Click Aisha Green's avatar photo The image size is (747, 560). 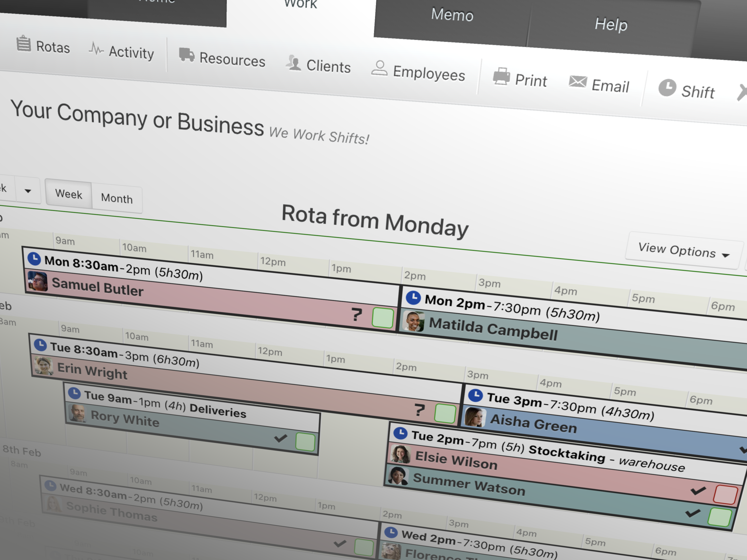point(475,417)
